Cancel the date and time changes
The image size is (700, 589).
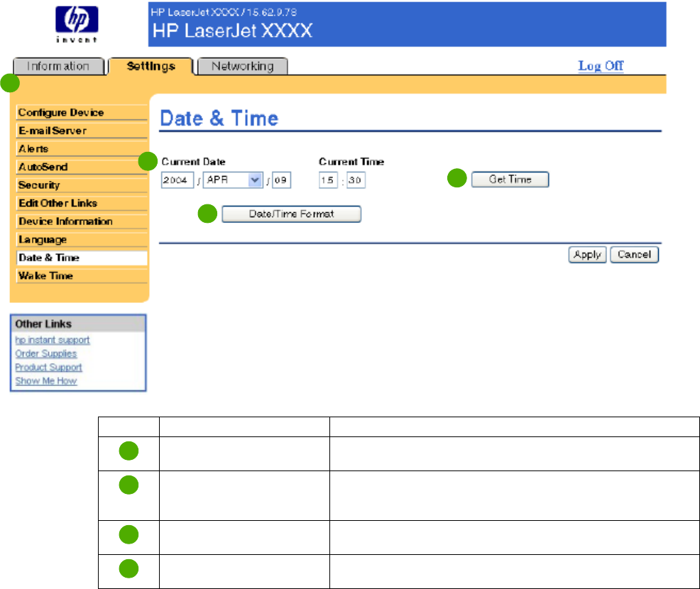[x=634, y=255]
